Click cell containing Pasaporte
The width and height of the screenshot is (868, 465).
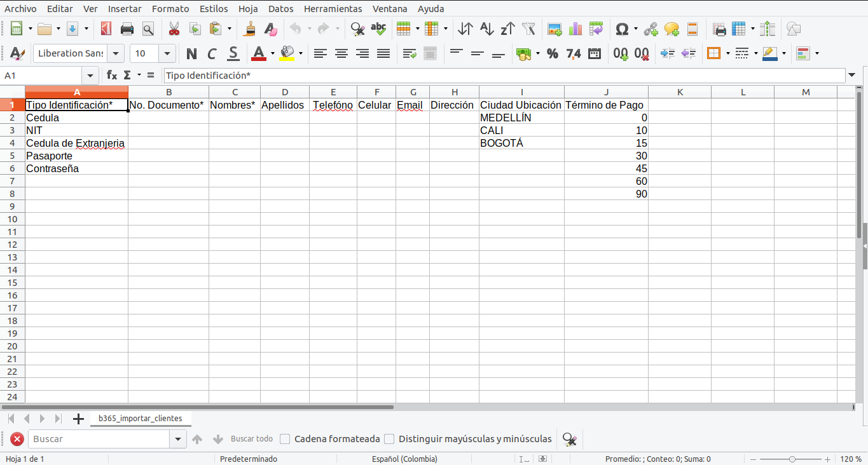[76, 156]
